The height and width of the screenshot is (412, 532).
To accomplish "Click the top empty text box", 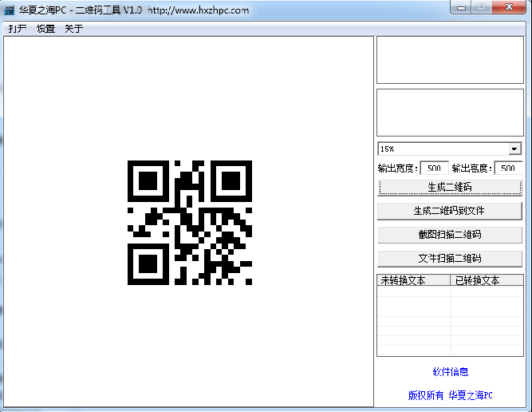I will (450, 60).
